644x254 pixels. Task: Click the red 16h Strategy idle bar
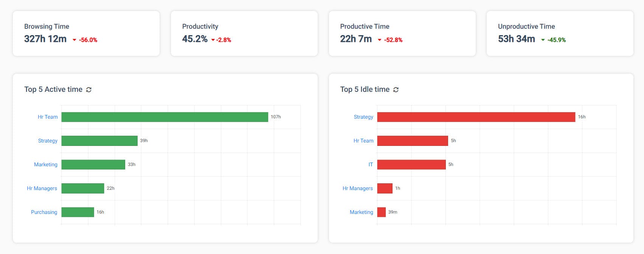click(x=476, y=117)
